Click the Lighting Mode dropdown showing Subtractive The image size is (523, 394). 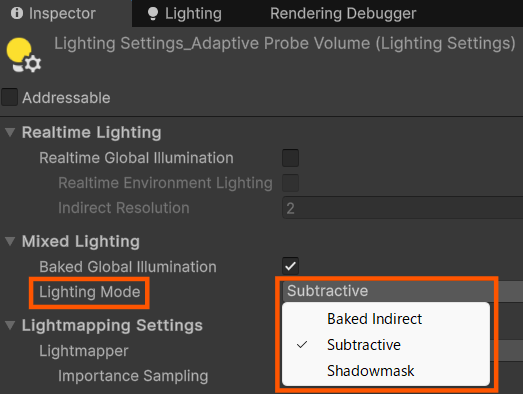pos(403,291)
